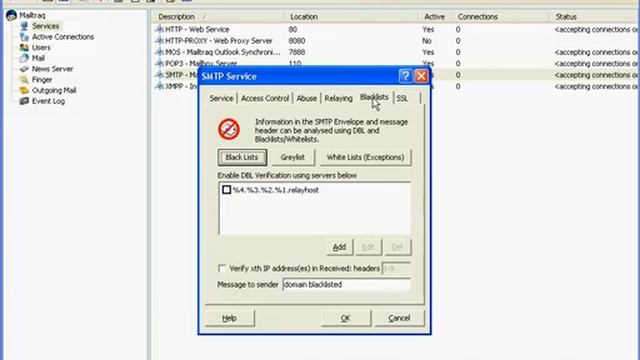The height and width of the screenshot is (360, 640).
Task: Select Outgoing Mail tree item
Action: 54,90
